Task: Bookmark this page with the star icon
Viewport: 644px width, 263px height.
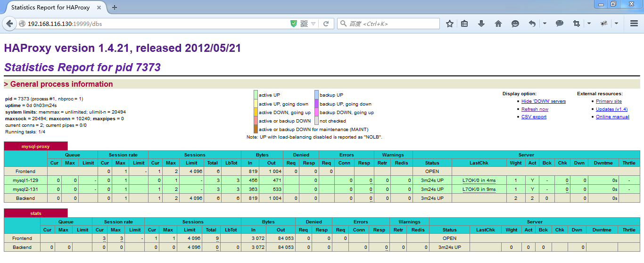Action: pos(450,24)
